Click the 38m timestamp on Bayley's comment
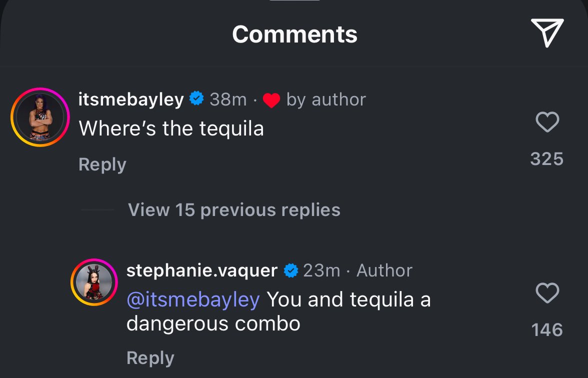 (x=228, y=99)
